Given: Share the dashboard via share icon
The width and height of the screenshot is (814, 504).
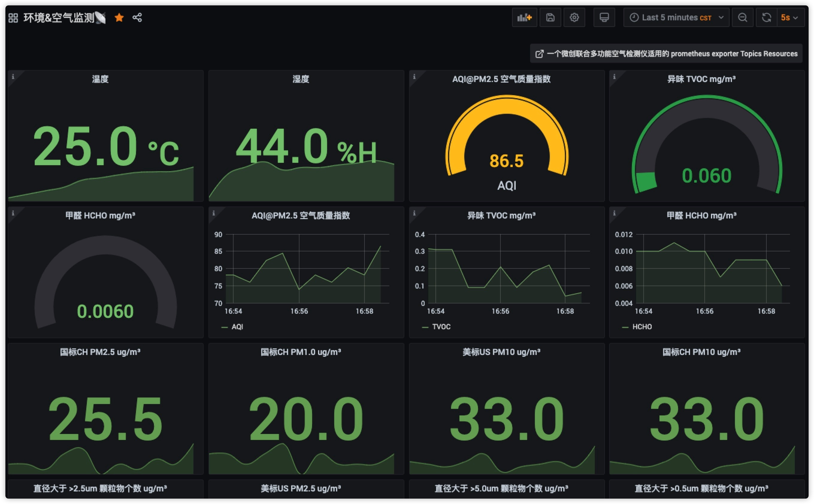Looking at the screenshot, I should click(137, 17).
